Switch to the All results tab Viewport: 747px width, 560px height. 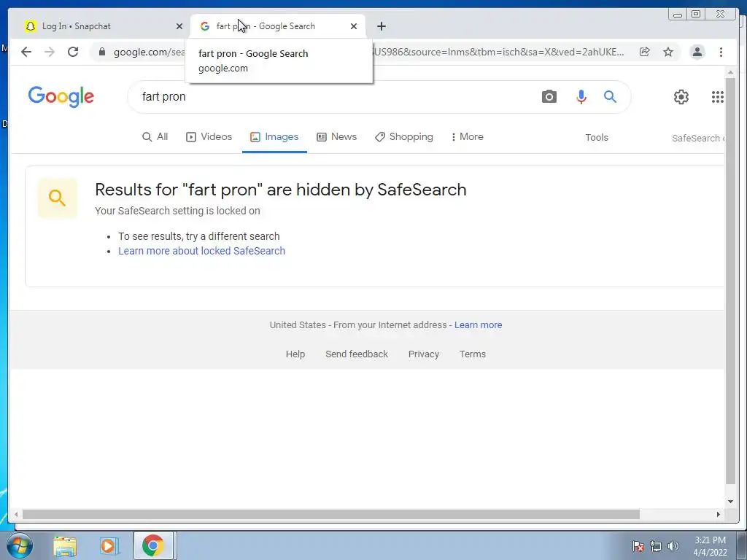tap(155, 136)
